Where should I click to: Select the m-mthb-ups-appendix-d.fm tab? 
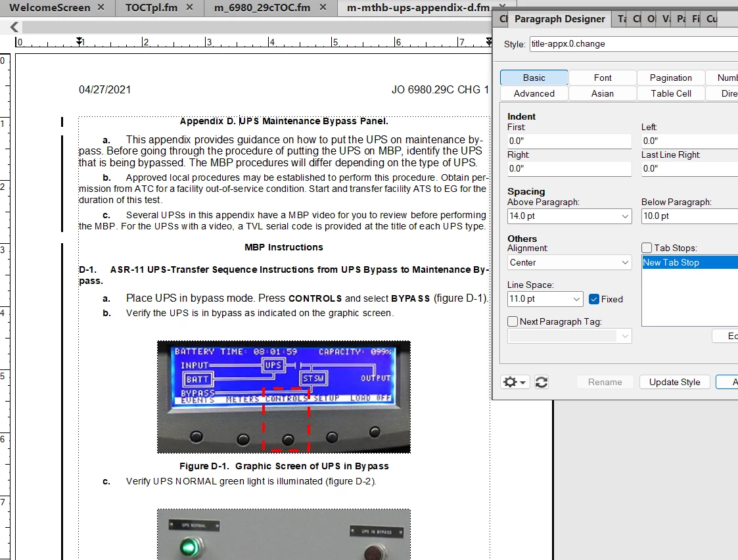click(418, 7)
